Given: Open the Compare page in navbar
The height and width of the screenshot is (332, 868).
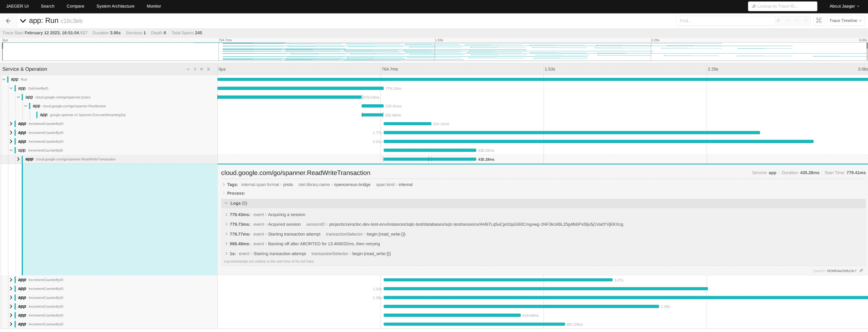Looking at the screenshot, I should coord(75,6).
